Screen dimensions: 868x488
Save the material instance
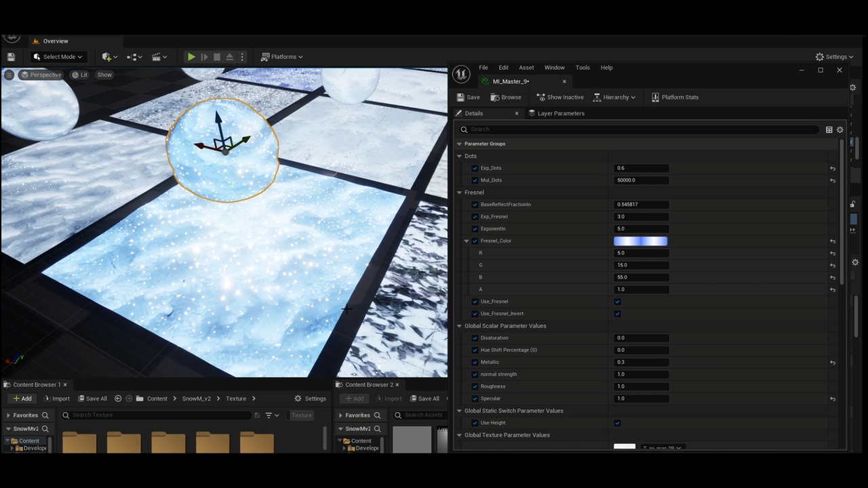[468, 97]
